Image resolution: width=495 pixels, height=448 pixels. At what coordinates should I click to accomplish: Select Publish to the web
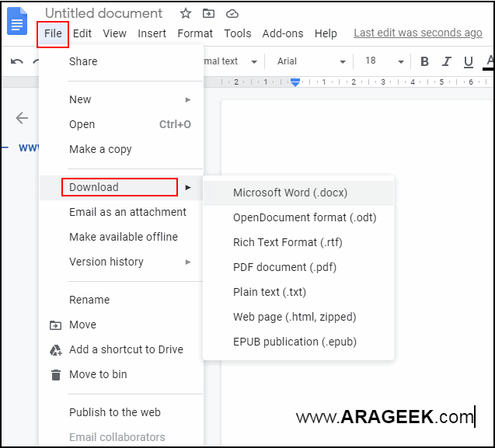tap(121, 412)
